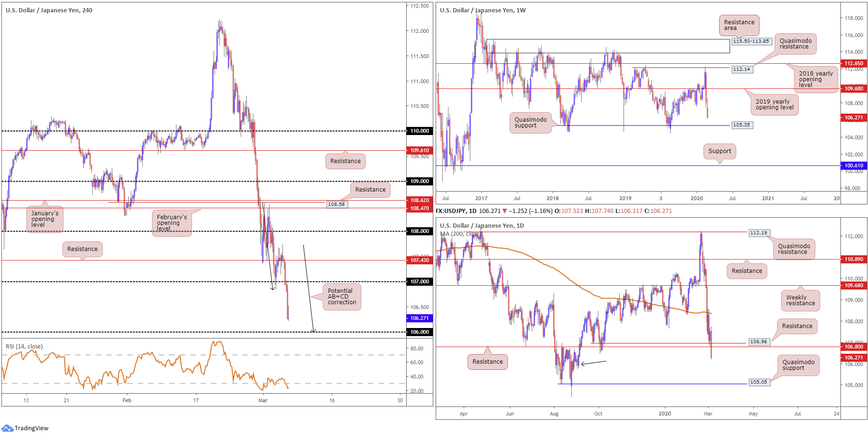Click the January's opening level callout
Image resolution: width=868 pixels, height=435 pixels.
click(x=45, y=219)
